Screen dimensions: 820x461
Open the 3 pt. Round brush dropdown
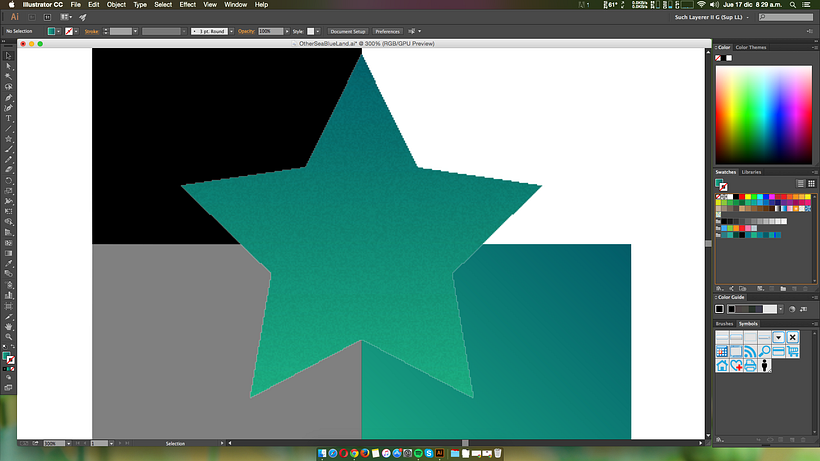coord(232,31)
